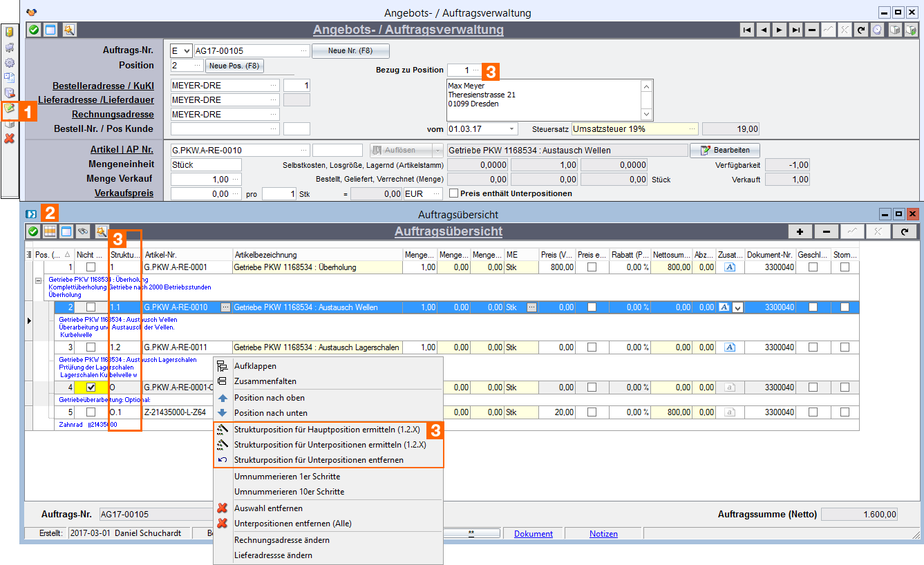Click the blue arrow icon at the Auftragsübersicht title bar
The image size is (924, 565).
[x=30, y=215]
